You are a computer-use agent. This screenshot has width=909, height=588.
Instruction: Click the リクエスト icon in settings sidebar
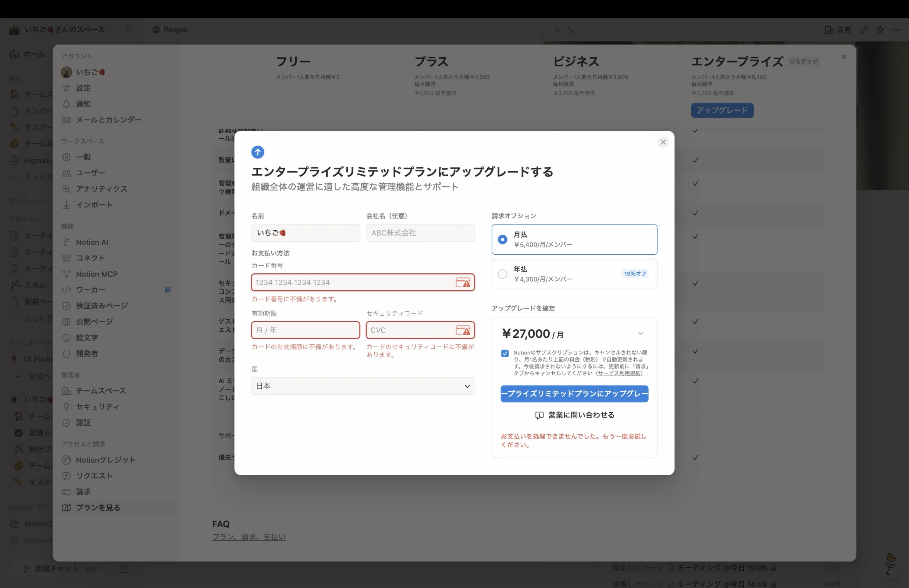click(x=67, y=476)
